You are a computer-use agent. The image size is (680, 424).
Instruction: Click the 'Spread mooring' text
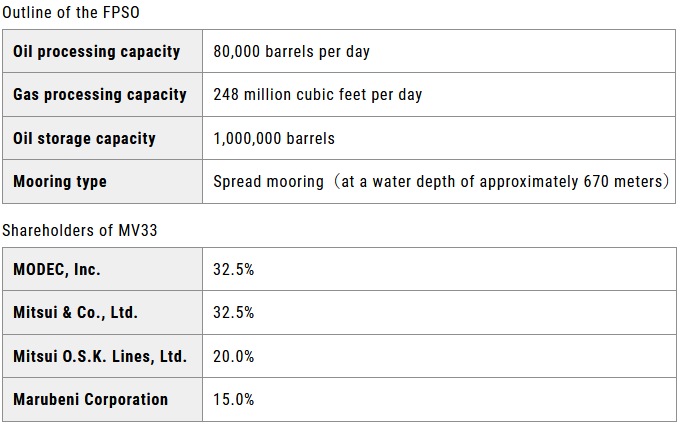(268, 182)
